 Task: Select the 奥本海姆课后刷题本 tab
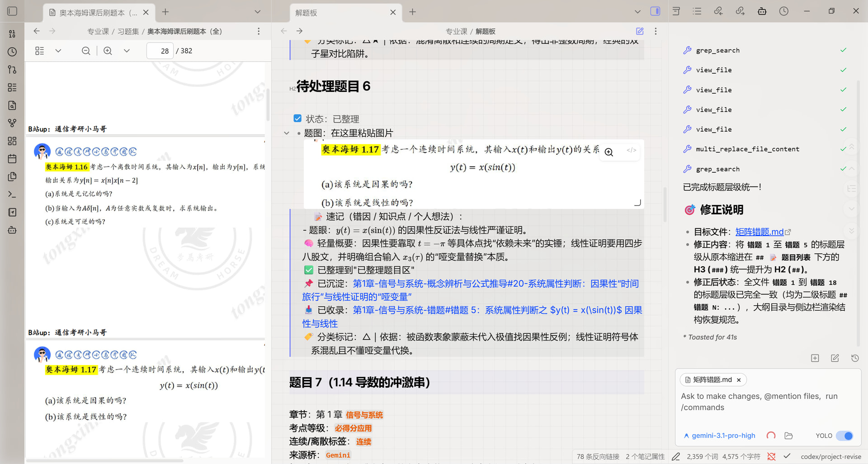99,13
